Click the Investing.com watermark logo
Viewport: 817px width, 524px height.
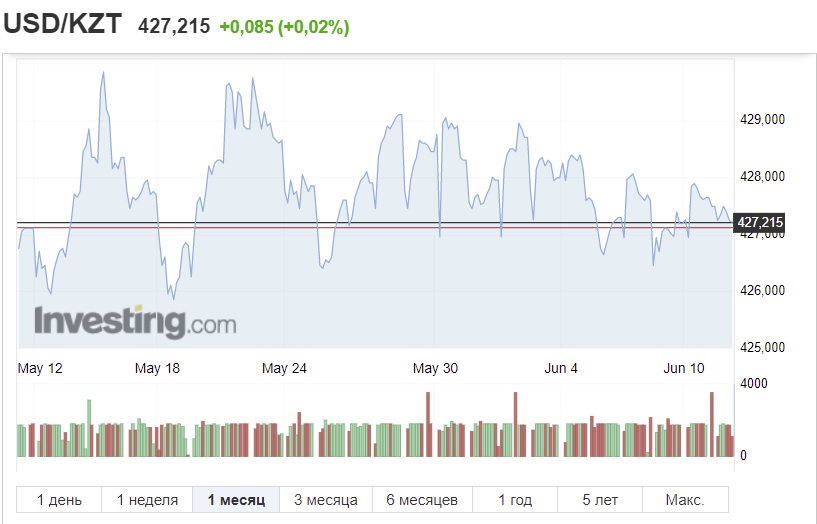135,322
